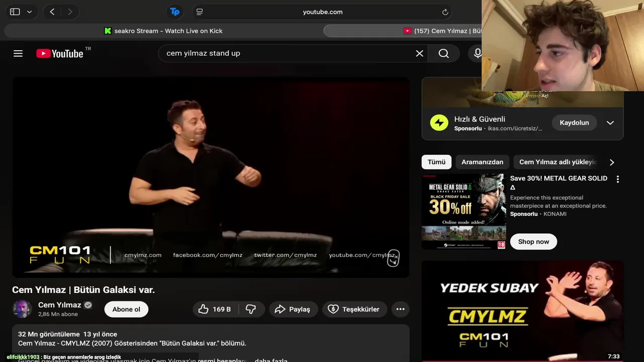644x362 pixels.
Task: Focus the youtube.com address bar
Action: click(322, 12)
